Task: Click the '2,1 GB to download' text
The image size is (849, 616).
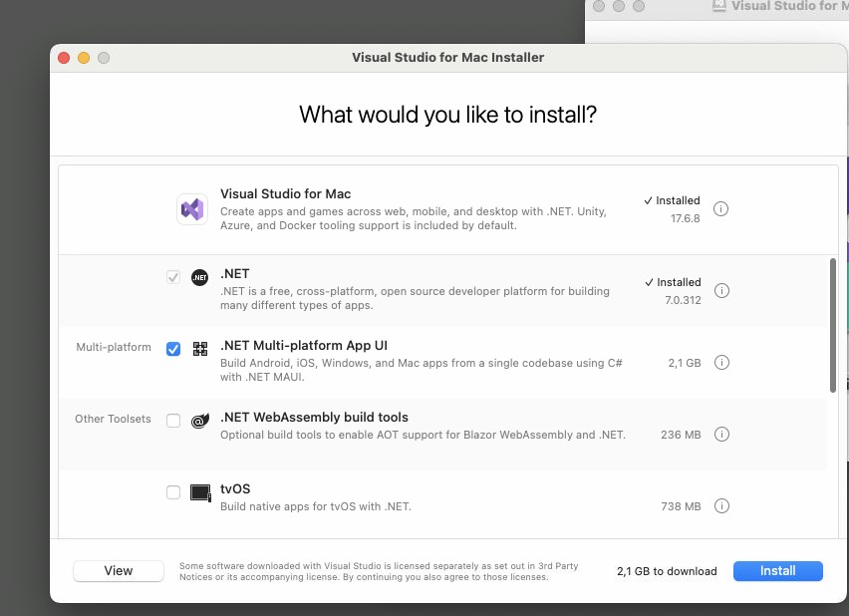Action: (x=667, y=571)
